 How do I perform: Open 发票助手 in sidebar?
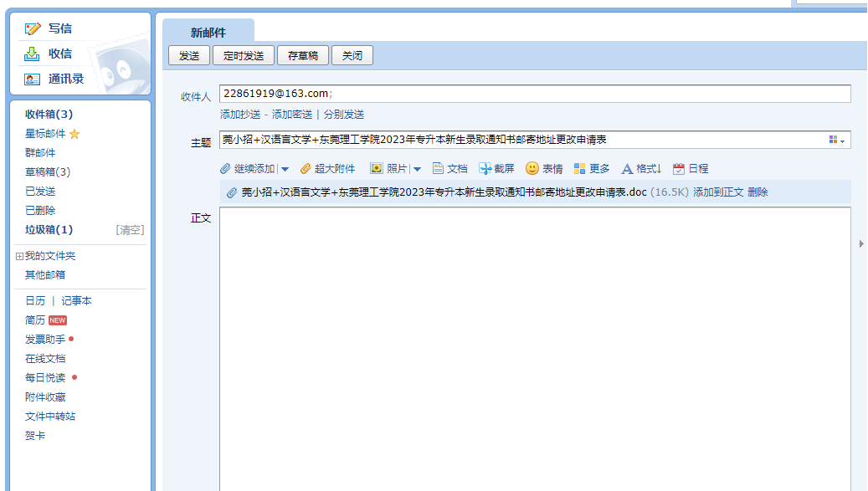45,340
